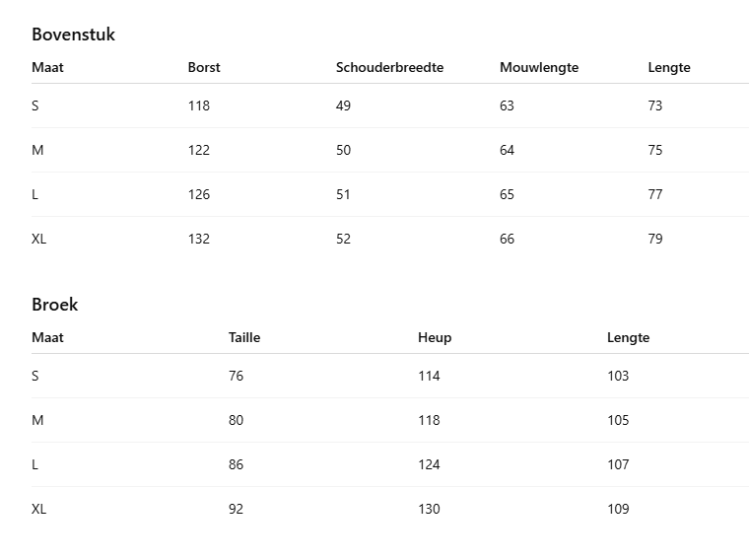This screenshot has width=749, height=560.
Task: Click Lengte header in the Bovenstuk table
Action: [669, 68]
